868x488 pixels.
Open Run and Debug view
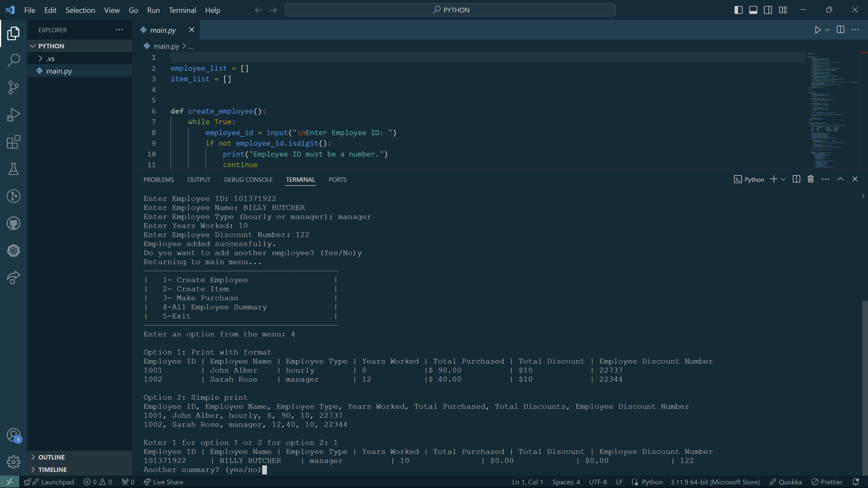(14, 115)
